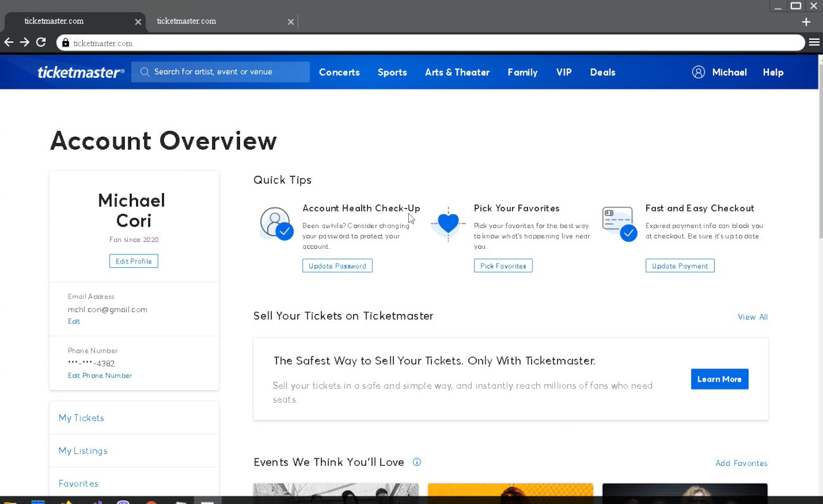
Task: Open the Deals page
Action: (603, 72)
